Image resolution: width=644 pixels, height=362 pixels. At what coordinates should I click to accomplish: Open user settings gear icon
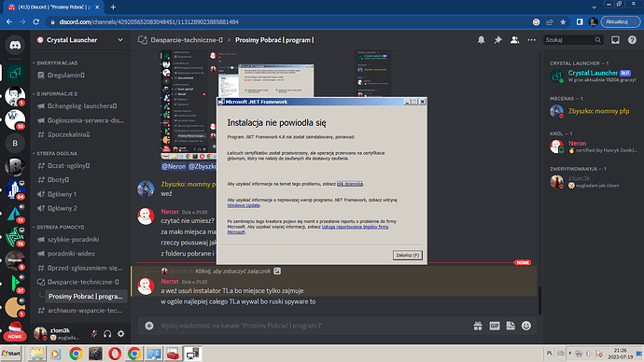point(120,334)
